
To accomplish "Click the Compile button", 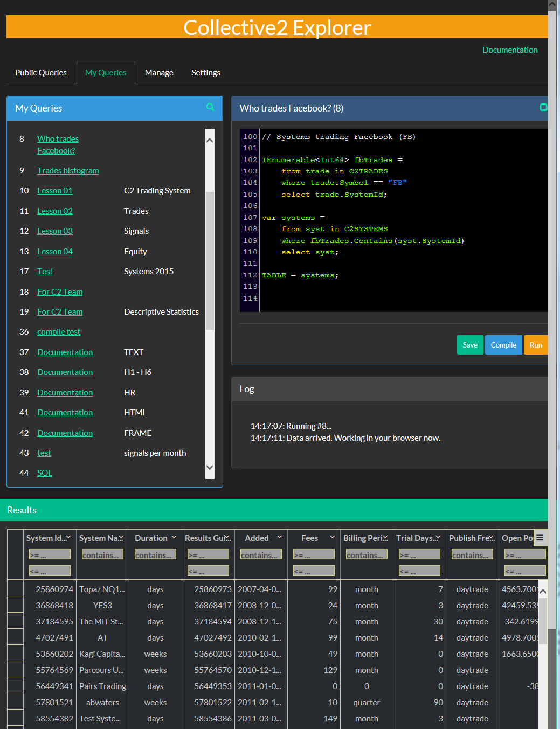I will click(x=503, y=345).
